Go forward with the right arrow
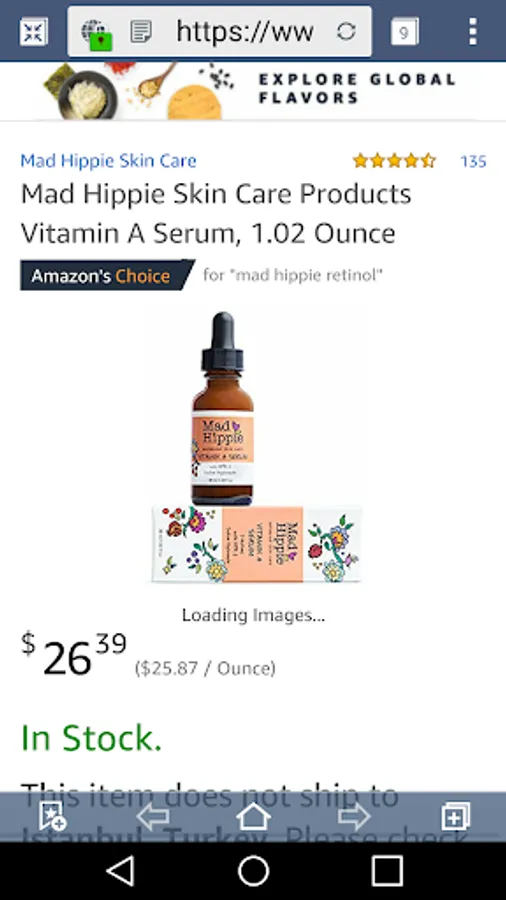Image resolution: width=506 pixels, height=900 pixels. (353, 816)
